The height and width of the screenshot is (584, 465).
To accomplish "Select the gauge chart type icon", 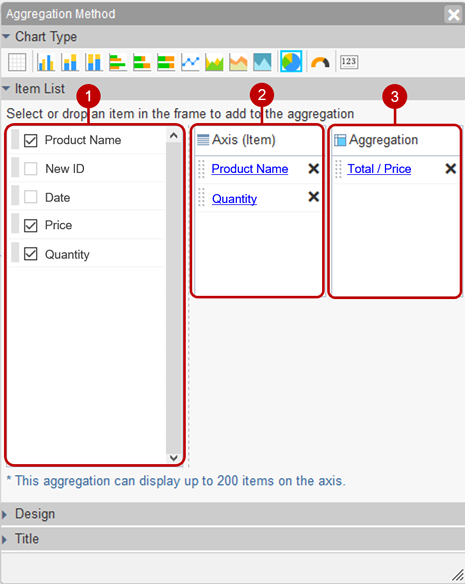I will (x=320, y=62).
